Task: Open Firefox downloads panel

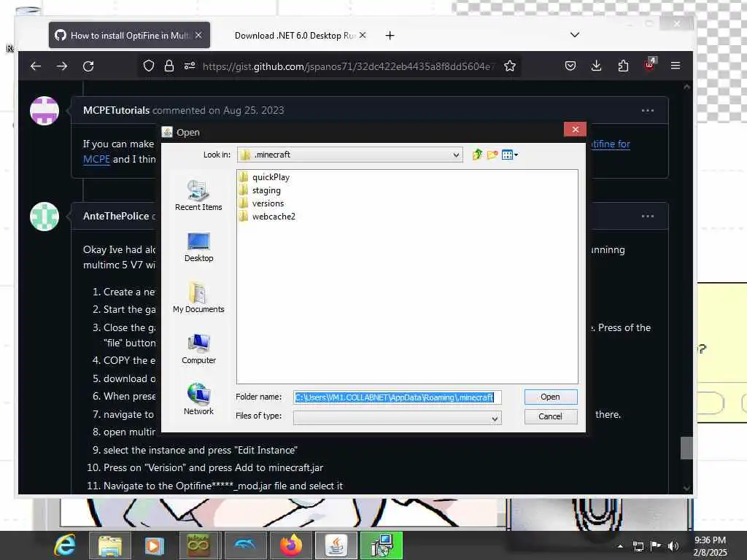Action: [x=596, y=66]
